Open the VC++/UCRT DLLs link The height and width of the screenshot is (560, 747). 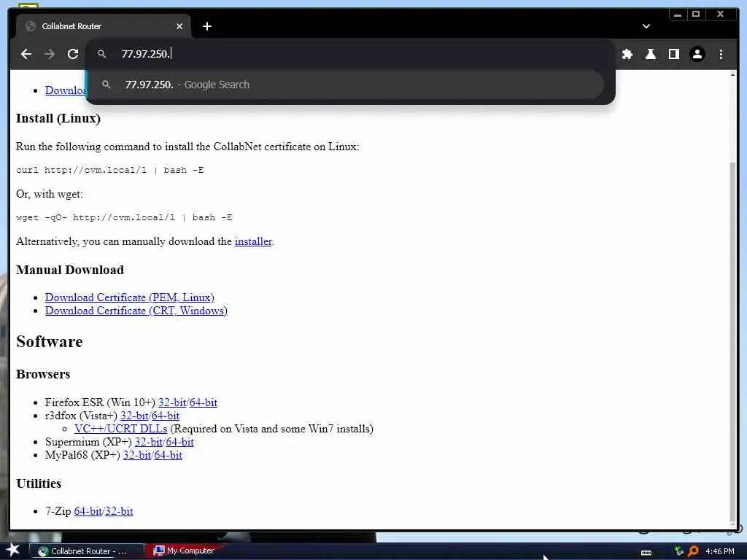(120, 429)
